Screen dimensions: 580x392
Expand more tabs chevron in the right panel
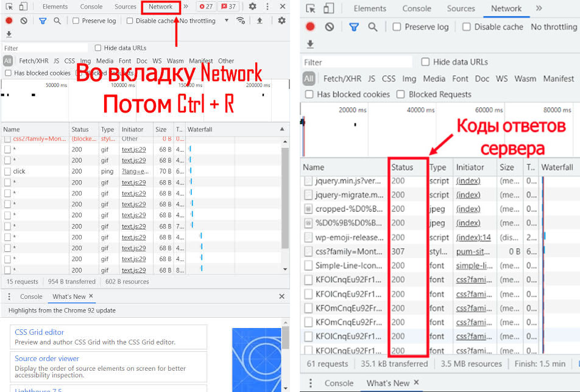(x=539, y=9)
